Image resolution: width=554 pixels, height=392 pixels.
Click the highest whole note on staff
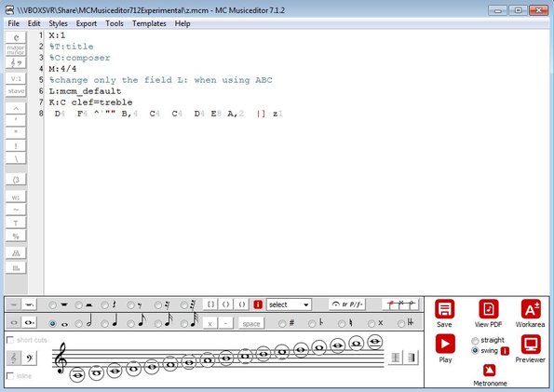[x=375, y=342]
